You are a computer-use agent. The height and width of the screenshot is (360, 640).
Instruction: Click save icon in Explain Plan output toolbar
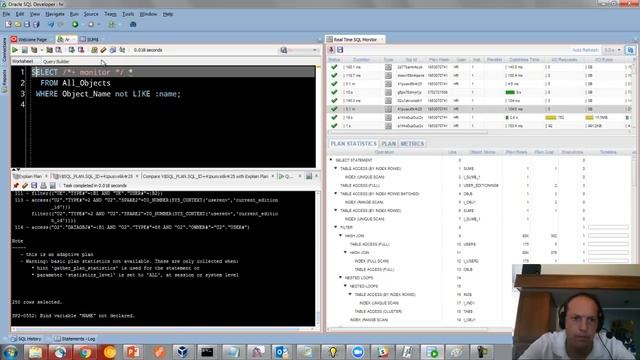34,185
